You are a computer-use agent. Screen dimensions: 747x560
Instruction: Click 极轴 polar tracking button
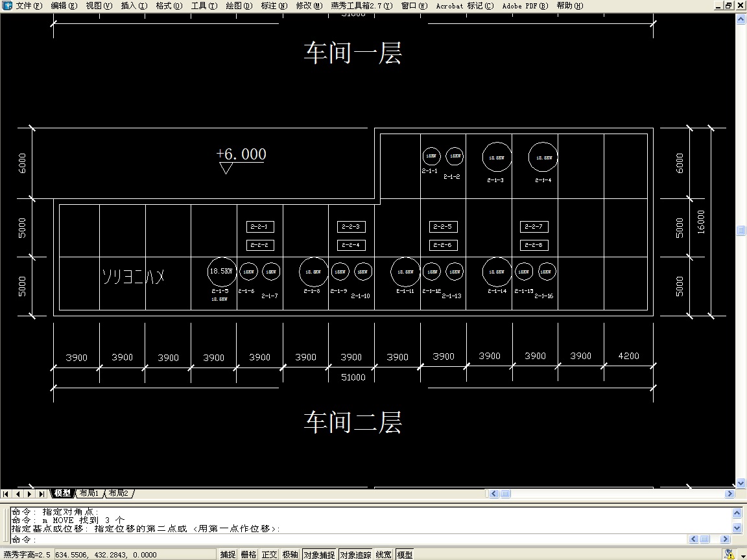pyautogui.click(x=290, y=555)
